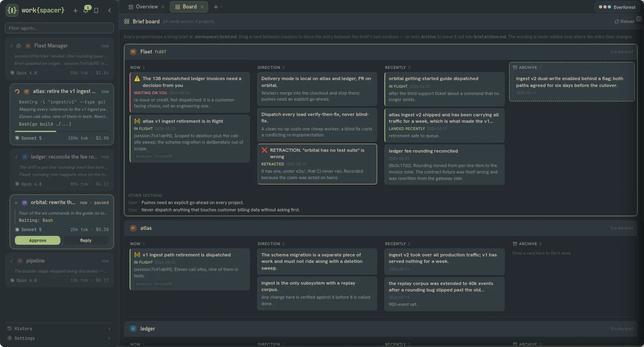Expand the History section
This screenshot has height=347, width=644.
(59, 328)
